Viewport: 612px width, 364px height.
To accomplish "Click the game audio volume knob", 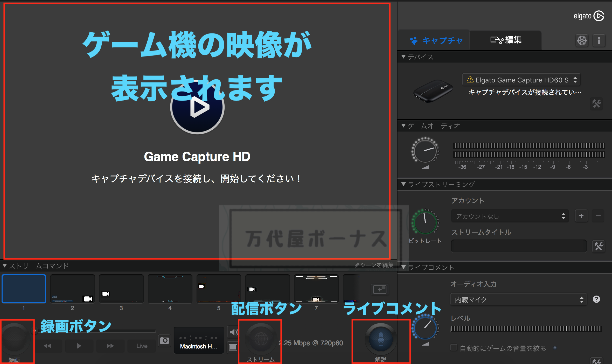I will tap(425, 150).
